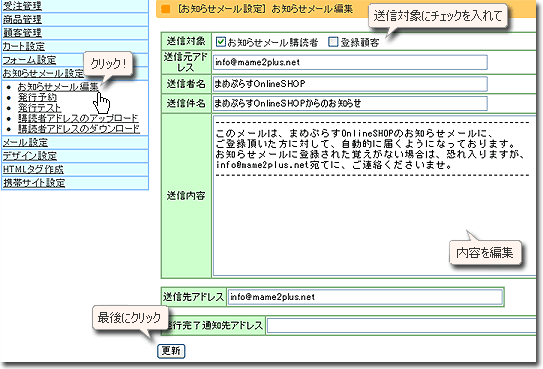Image resolution: width=543 pixels, height=369 pixels.
Task: Open 受注管理 in the sidebar
Action: (22, 6)
